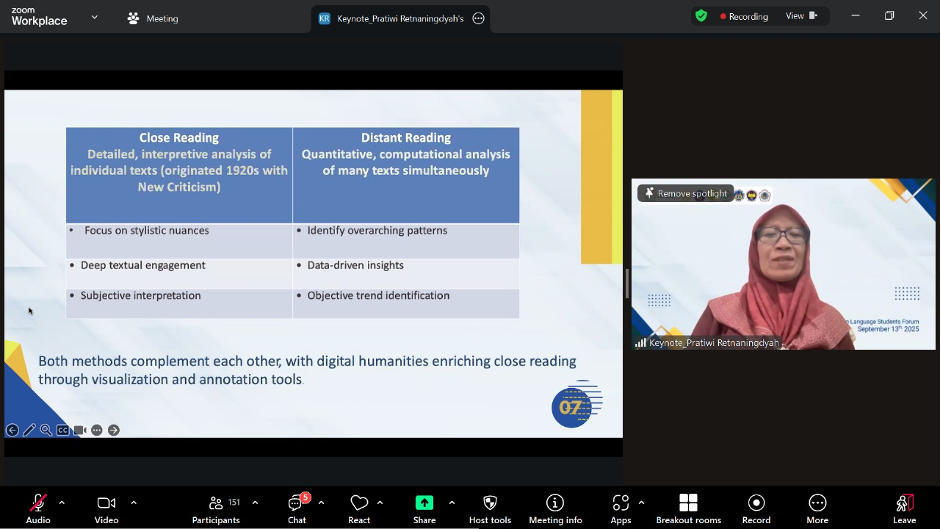Open the Chat panel
The height and width of the screenshot is (529, 941).
coord(297,503)
